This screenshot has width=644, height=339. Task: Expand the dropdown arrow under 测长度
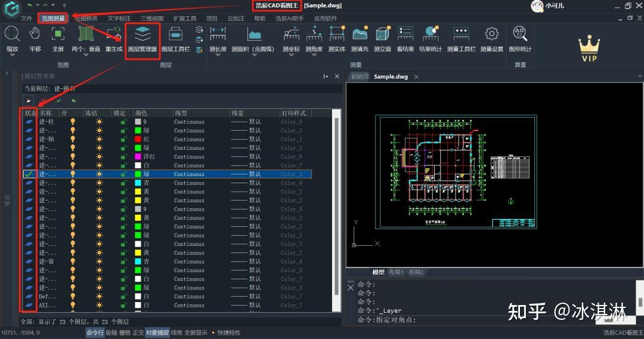tap(218, 55)
